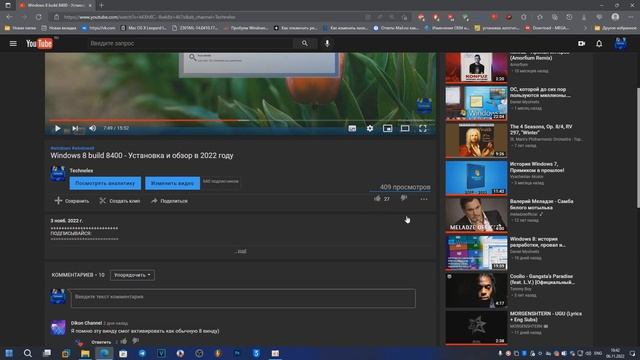Open the Упорядочить comments sort dropdown
The height and width of the screenshot is (360, 640).
[x=132, y=275]
